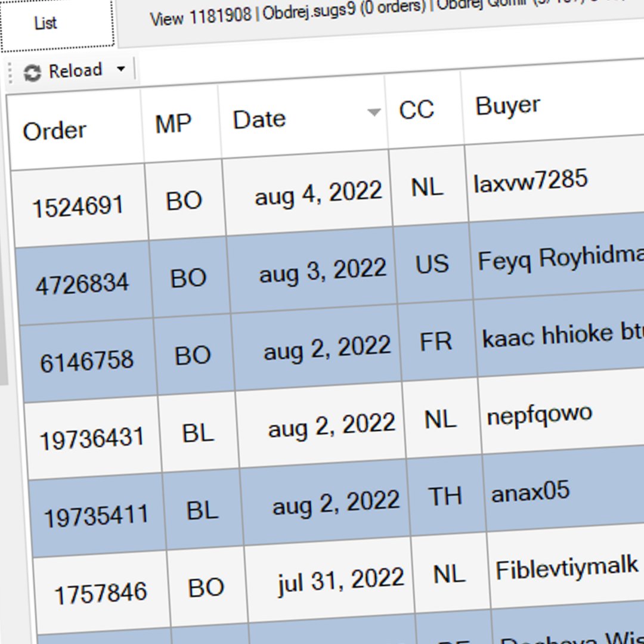Toggle the Date sort arrow
Image resolution: width=644 pixels, height=644 pixels.
(x=374, y=112)
